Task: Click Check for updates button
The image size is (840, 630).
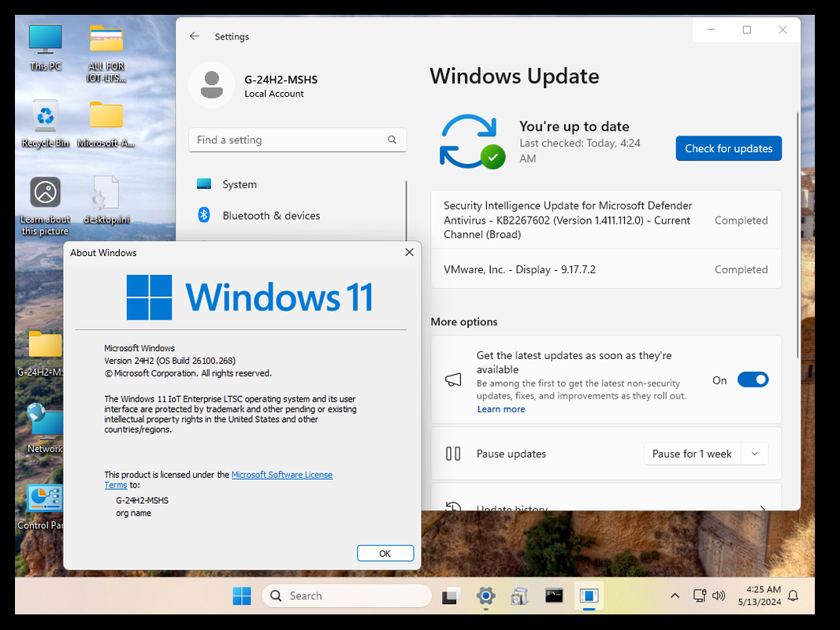Action: tap(729, 148)
